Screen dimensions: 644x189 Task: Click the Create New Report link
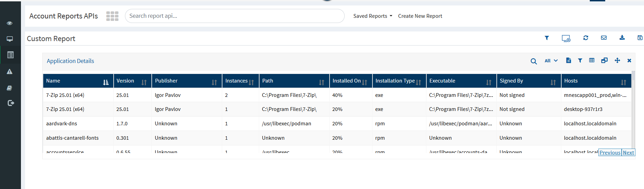[x=420, y=16]
